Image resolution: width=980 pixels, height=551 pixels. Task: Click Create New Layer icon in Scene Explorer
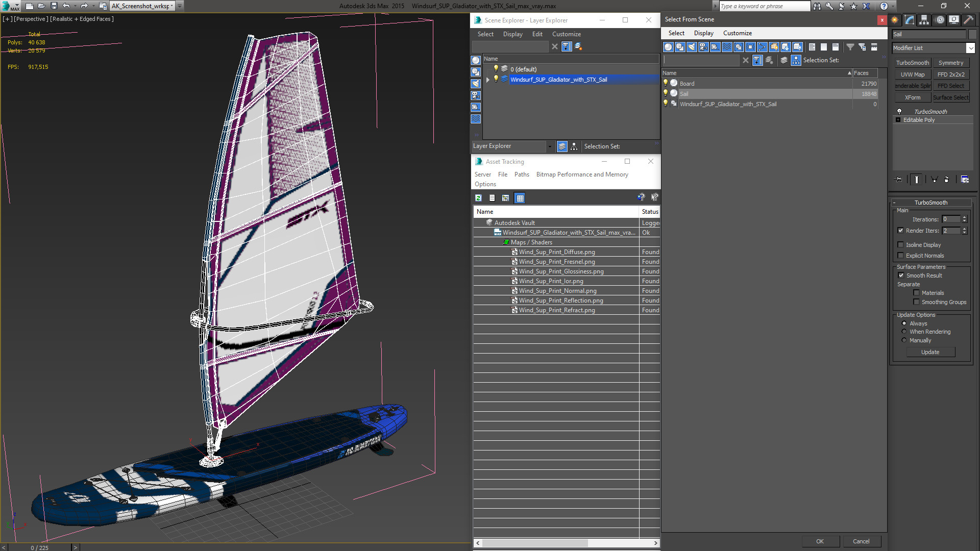578,46
